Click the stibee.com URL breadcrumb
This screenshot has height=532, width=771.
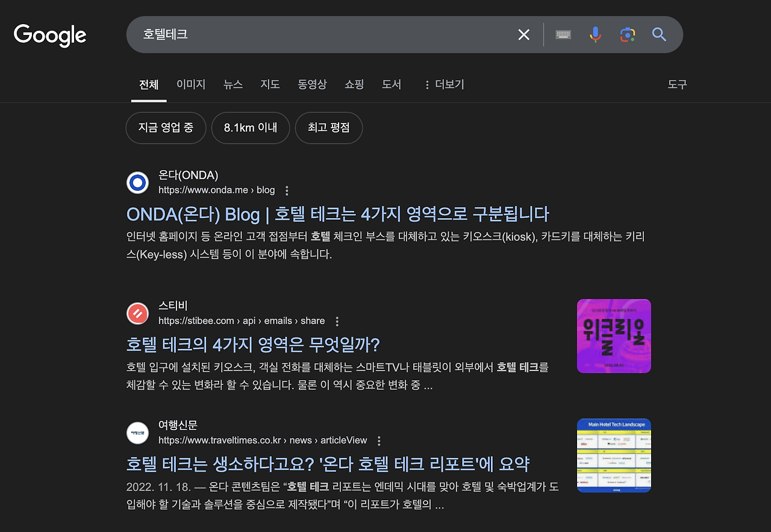pyautogui.click(x=242, y=321)
